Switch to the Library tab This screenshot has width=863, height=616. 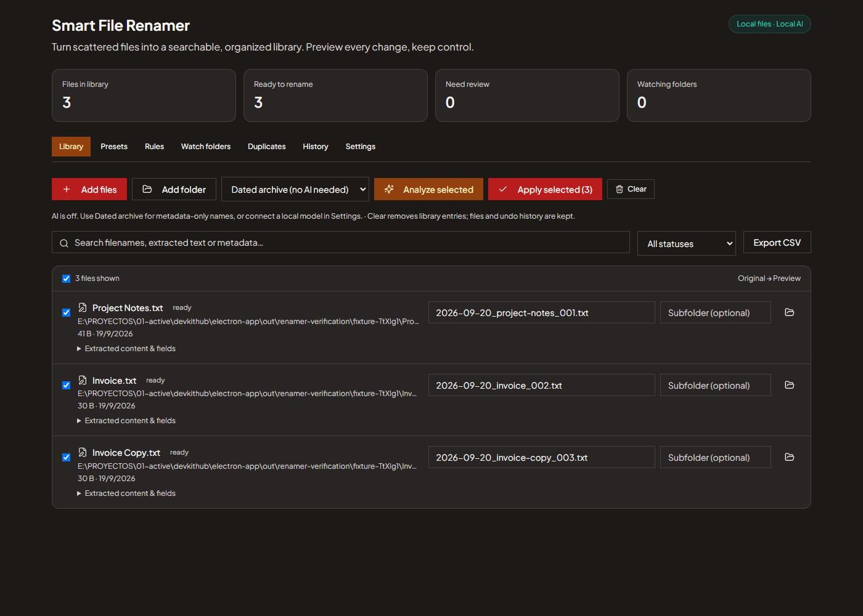[x=71, y=147]
